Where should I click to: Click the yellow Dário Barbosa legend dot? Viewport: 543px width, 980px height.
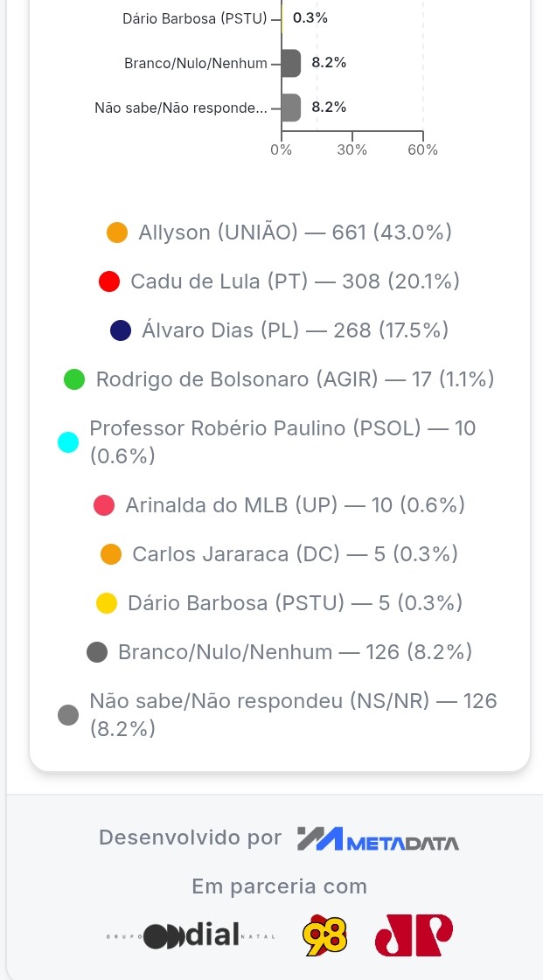[106, 603]
